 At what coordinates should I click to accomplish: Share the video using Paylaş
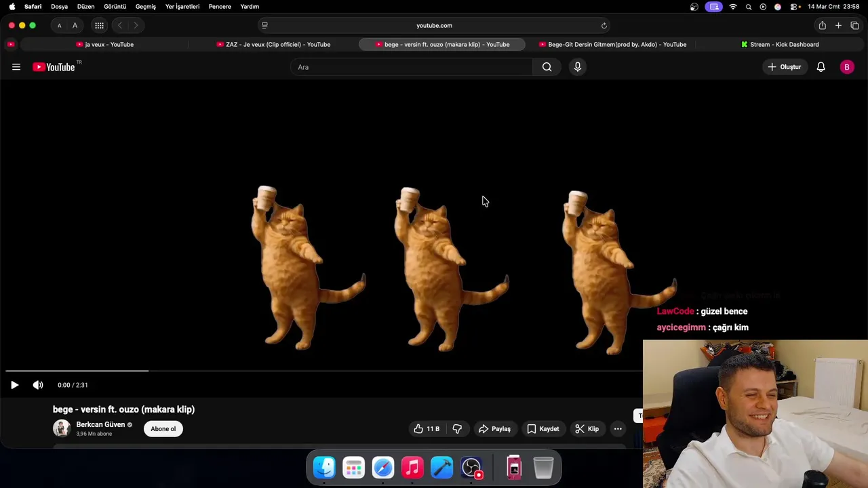coord(494,429)
